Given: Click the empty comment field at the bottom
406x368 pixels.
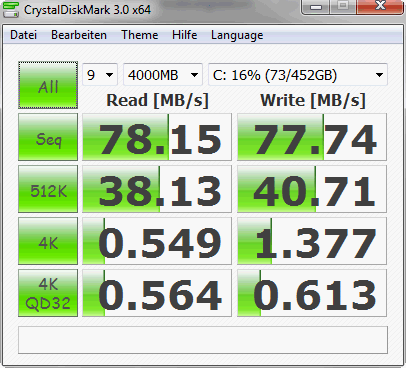Looking at the screenshot, I should (203, 340).
